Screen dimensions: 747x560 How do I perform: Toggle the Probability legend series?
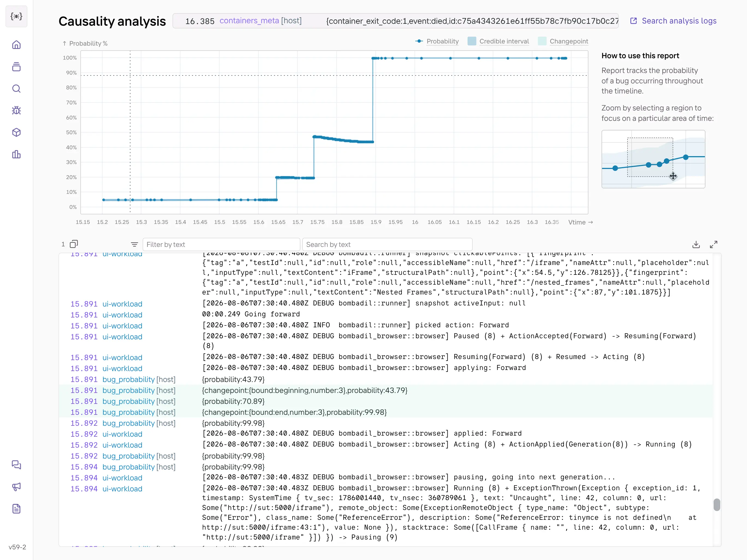click(x=442, y=41)
